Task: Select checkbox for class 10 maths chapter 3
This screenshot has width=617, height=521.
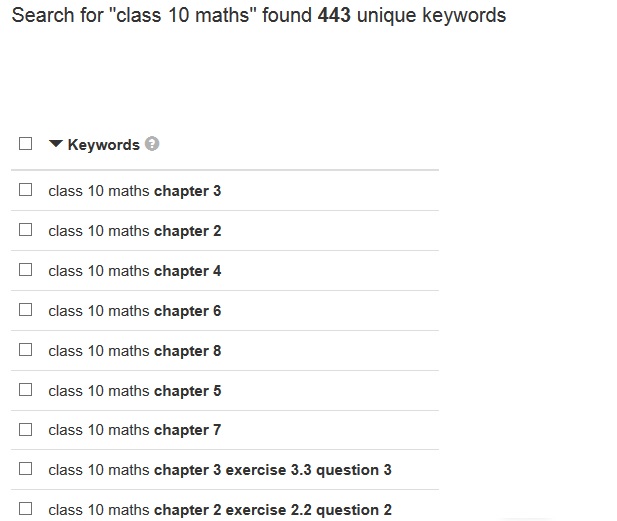Action: click(x=26, y=190)
